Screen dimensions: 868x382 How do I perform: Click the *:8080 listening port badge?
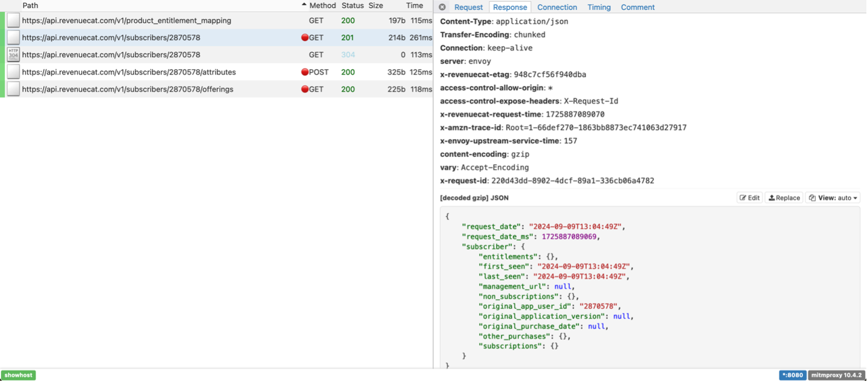792,375
